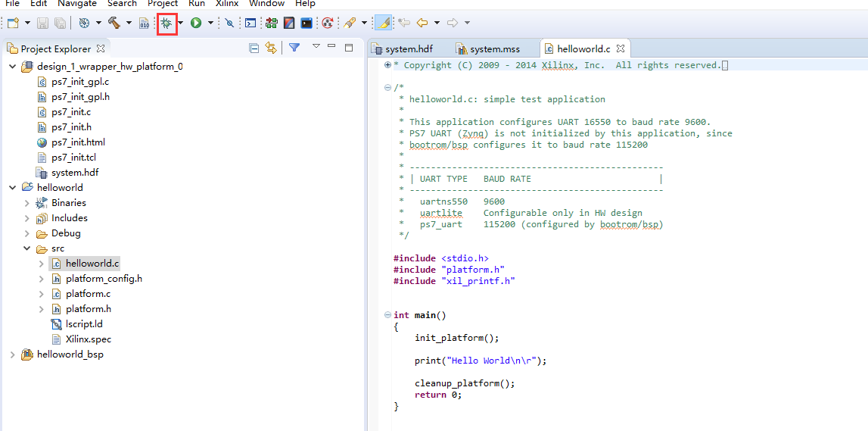Click the Vivado-style red blue square icon
The height and width of the screenshot is (431, 868).
pos(288,23)
